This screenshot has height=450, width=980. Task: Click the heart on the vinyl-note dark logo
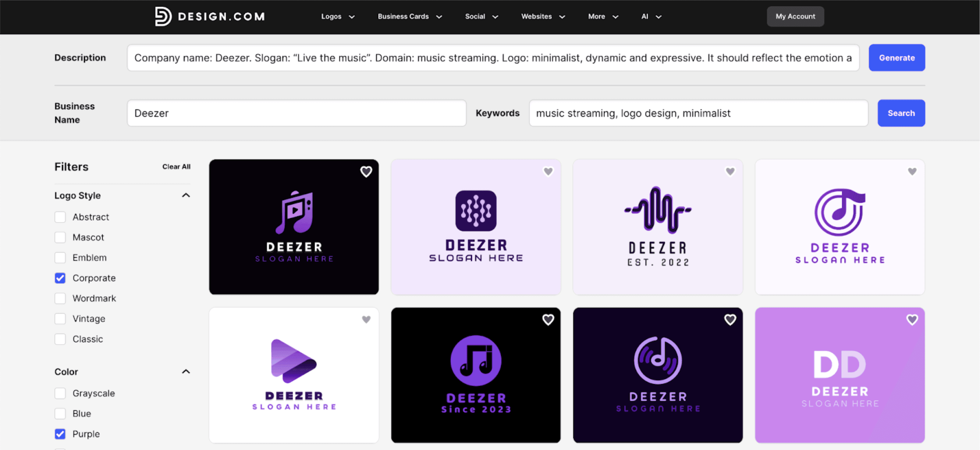[730, 320]
